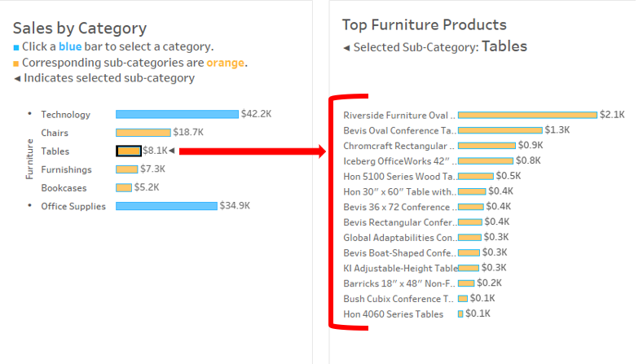Click the Technology category label
The image size is (643, 364).
click(x=66, y=115)
